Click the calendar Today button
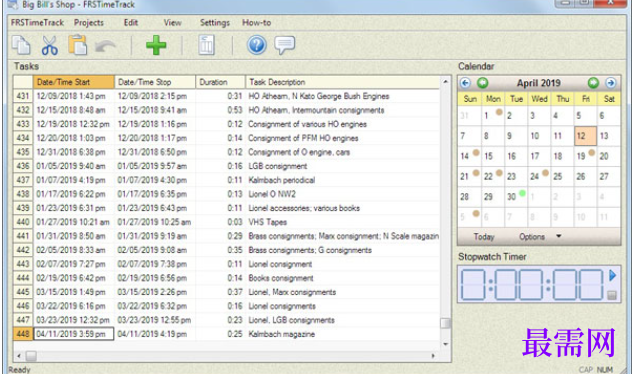The height and width of the screenshot is (374, 634). [x=484, y=237]
